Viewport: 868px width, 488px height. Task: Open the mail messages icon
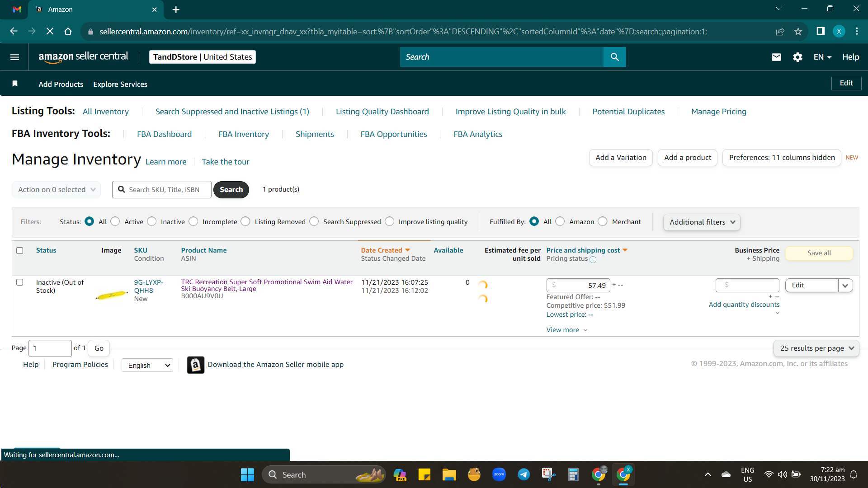tap(776, 57)
